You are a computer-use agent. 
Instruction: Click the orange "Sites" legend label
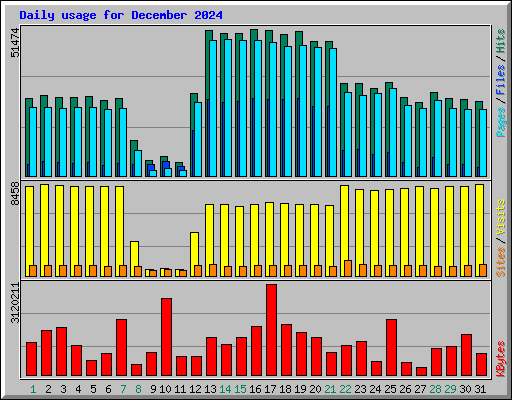pyautogui.click(x=500, y=262)
